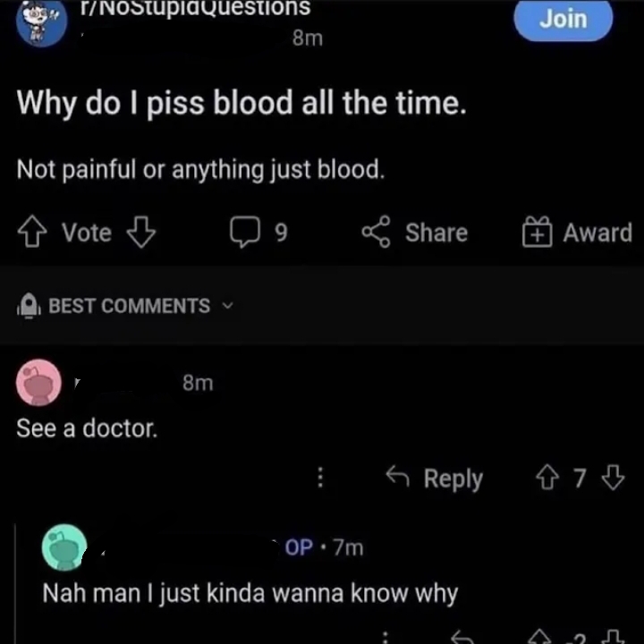
Task: Downvote the "See a doctor." comment
Action: pyautogui.click(x=613, y=479)
